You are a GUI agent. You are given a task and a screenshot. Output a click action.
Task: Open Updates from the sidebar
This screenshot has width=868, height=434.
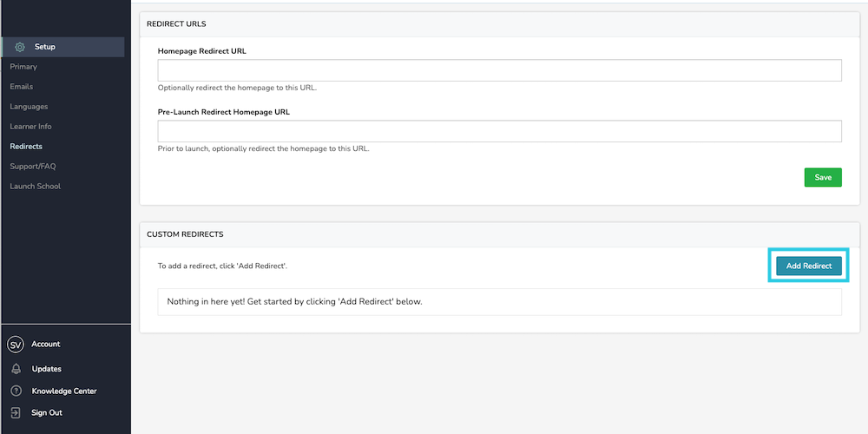[x=47, y=369]
